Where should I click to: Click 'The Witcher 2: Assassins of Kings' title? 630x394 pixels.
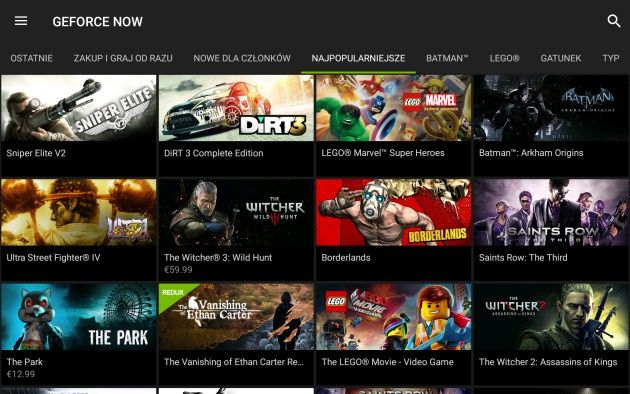pos(548,362)
